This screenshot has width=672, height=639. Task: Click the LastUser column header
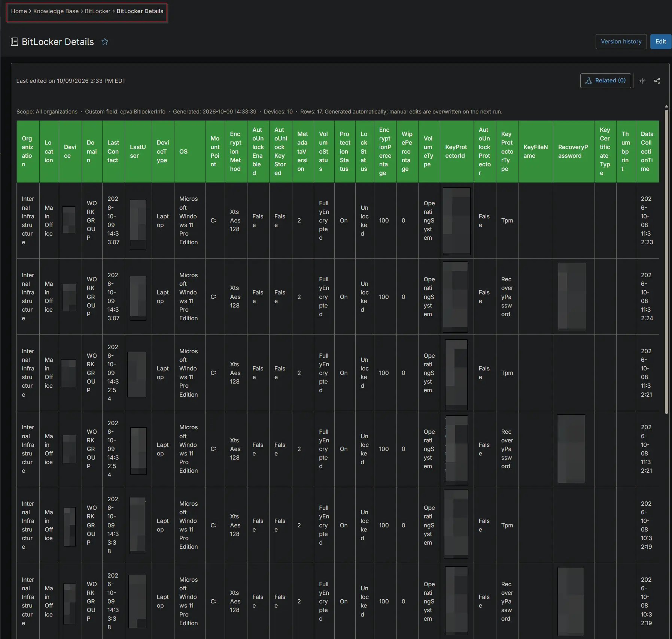coord(138,151)
